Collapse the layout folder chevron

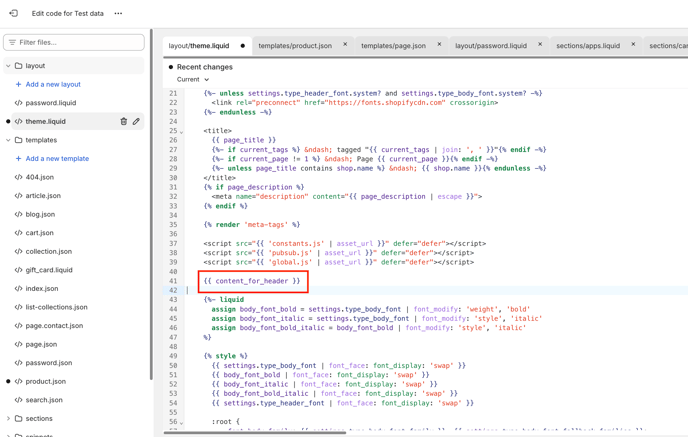(8, 66)
